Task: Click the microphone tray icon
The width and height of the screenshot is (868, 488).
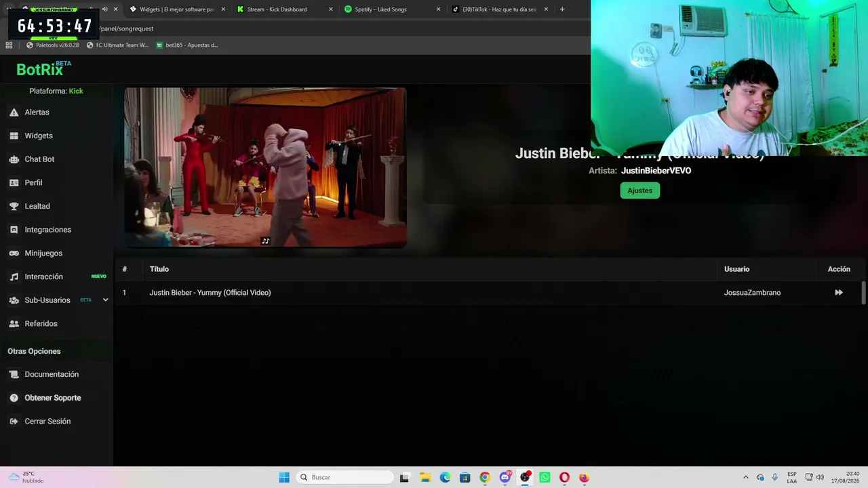Action: (775, 477)
